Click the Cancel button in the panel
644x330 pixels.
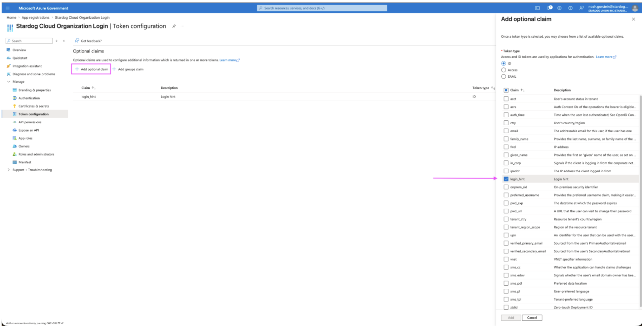click(532, 318)
